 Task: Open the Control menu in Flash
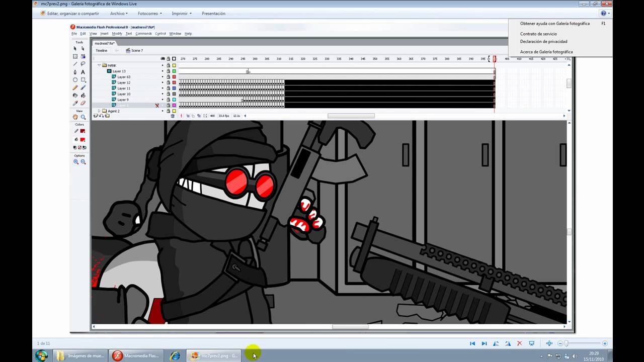160,34
